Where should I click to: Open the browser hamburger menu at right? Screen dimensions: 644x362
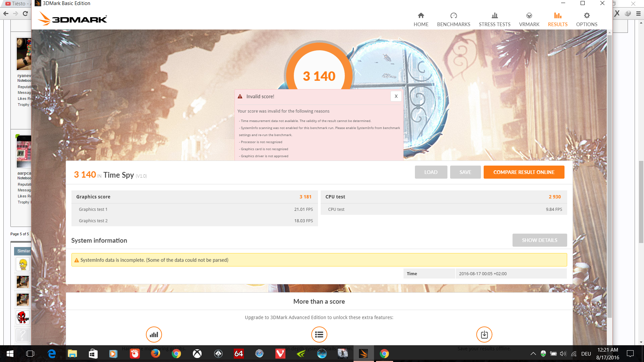point(638,13)
